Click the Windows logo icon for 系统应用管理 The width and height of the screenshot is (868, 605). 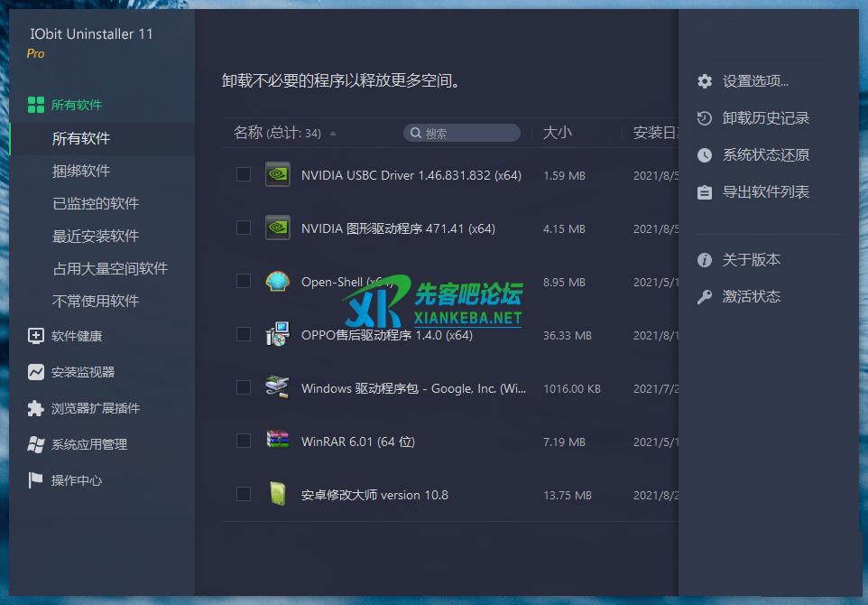pos(35,444)
